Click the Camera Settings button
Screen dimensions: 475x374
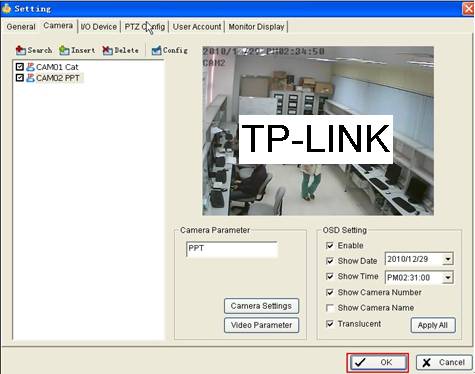point(261,306)
